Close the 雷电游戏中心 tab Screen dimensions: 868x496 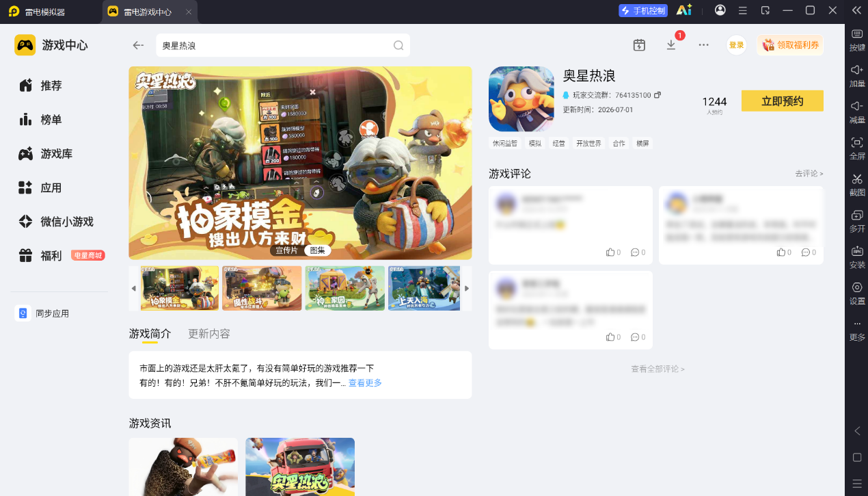point(189,12)
